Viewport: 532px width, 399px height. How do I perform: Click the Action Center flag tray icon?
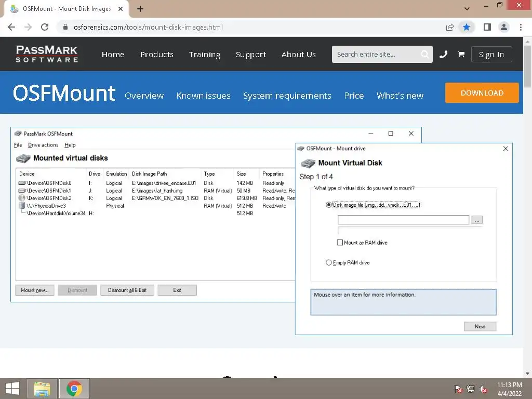(x=458, y=389)
